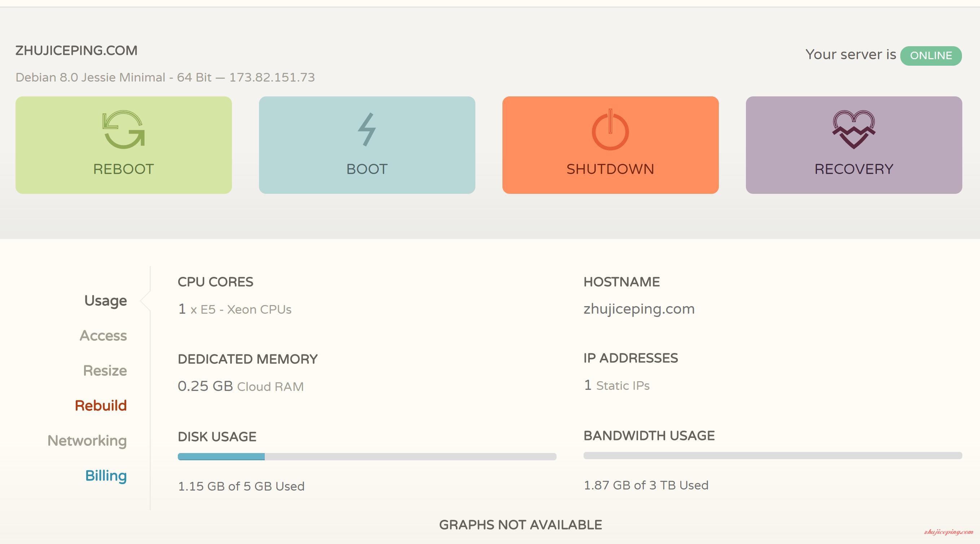
Task: Click the HOSTNAME heading
Action: click(x=621, y=282)
